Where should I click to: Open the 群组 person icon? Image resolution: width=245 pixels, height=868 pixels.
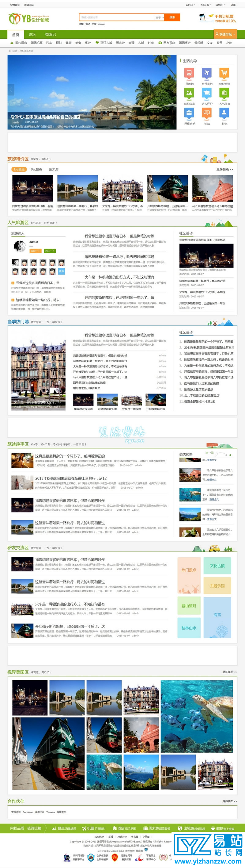pos(224,113)
